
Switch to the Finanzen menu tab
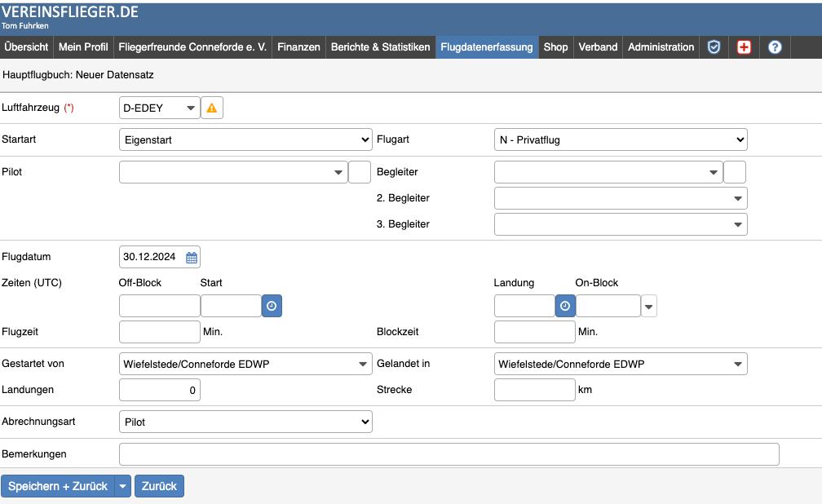point(298,47)
